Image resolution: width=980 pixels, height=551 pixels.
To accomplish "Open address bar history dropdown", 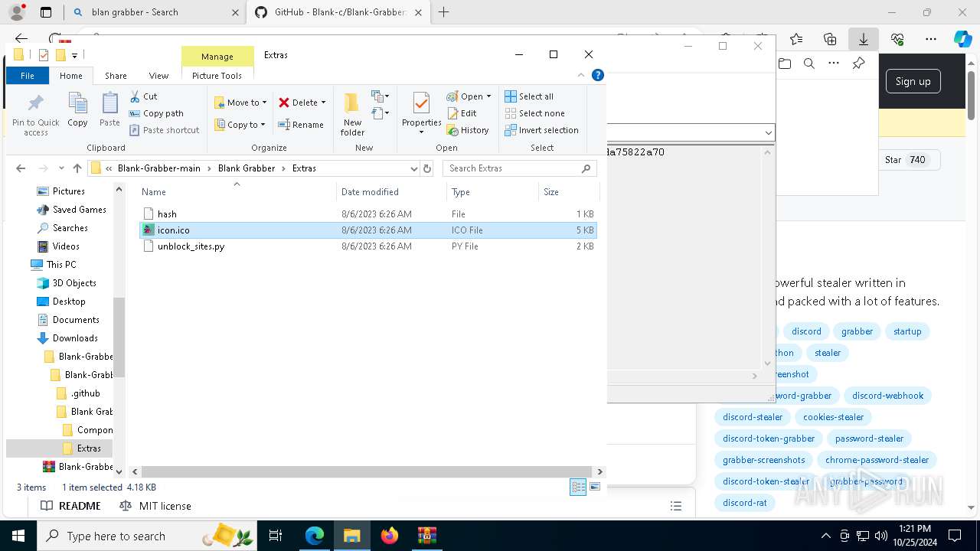I will pos(414,168).
